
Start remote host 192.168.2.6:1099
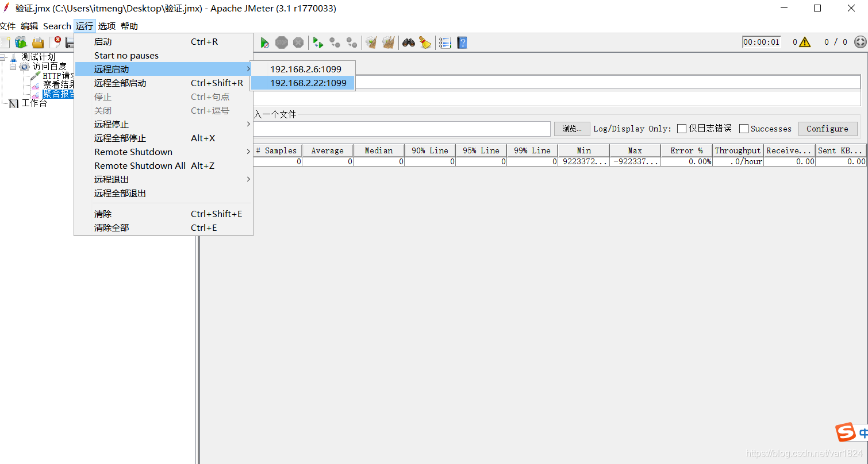point(303,69)
